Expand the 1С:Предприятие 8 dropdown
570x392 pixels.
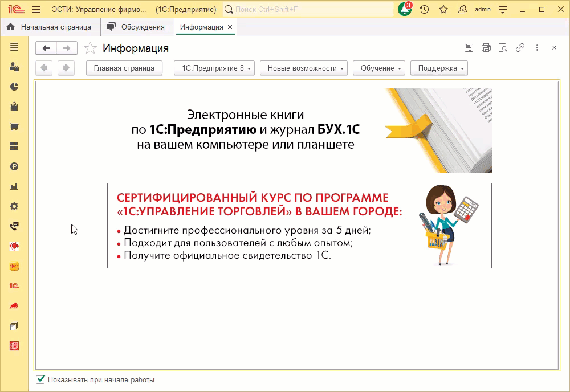tap(214, 68)
